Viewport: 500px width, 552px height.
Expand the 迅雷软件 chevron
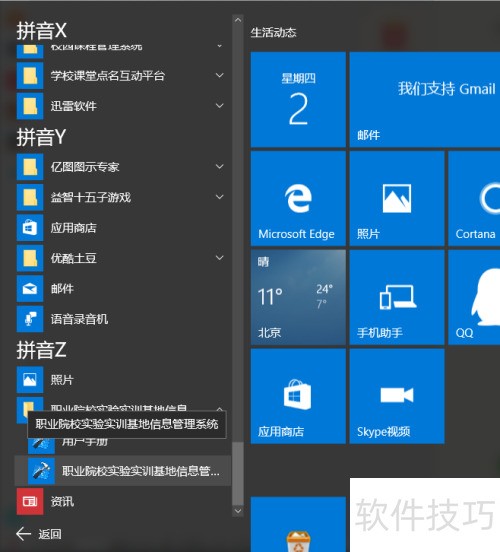[x=219, y=106]
